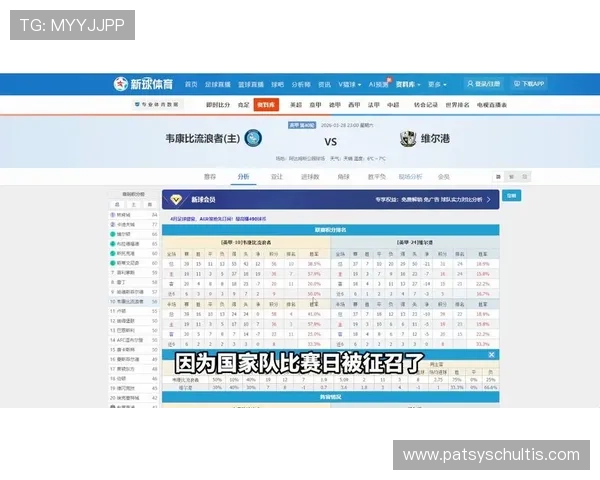This screenshot has height=480, width=600.
Task: Open the 韦康比流浪者 team crest
Action: 253,138
